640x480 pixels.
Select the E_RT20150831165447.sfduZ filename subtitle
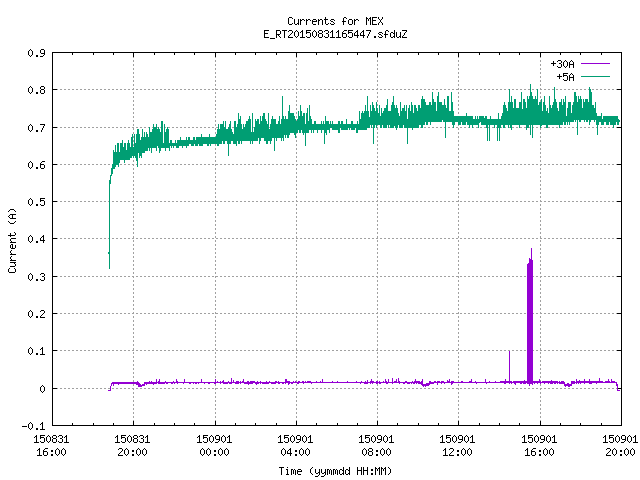tap(335, 34)
